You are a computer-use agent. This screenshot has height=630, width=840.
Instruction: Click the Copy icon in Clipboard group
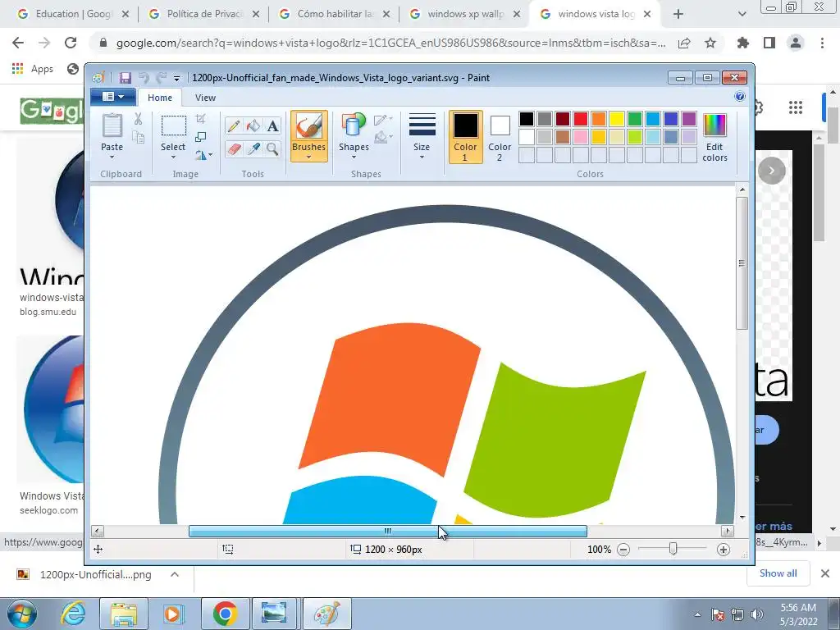click(x=138, y=137)
